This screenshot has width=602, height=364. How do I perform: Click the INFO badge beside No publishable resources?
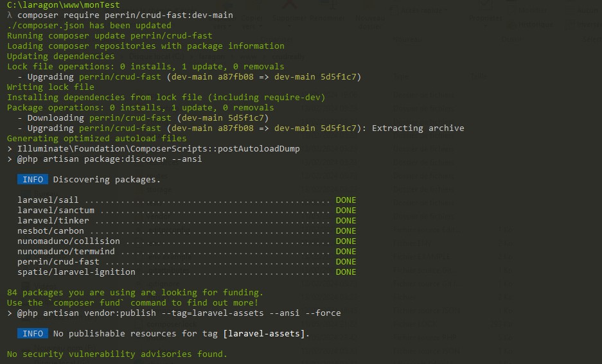coord(32,334)
